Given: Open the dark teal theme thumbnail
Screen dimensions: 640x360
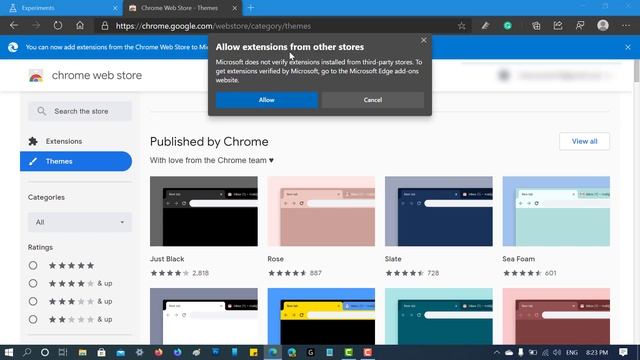Looking at the screenshot, I should tap(439, 316).
